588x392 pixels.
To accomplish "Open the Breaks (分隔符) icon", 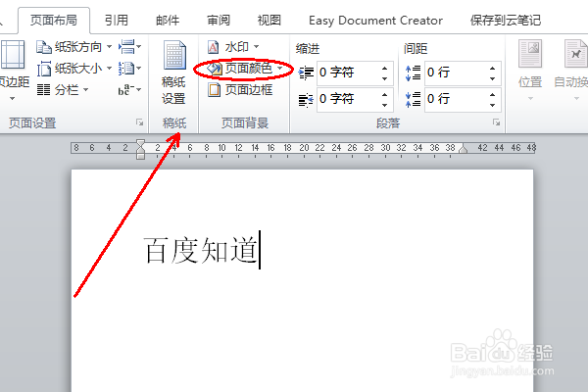I will coord(126,47).
